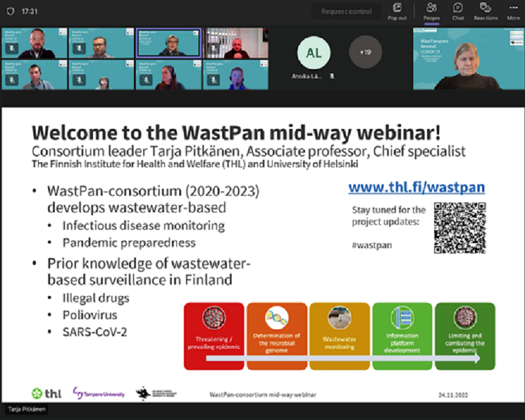Viewport: 525px width, 420px height.
Task: Switch to the People tab
Action: 431,11
